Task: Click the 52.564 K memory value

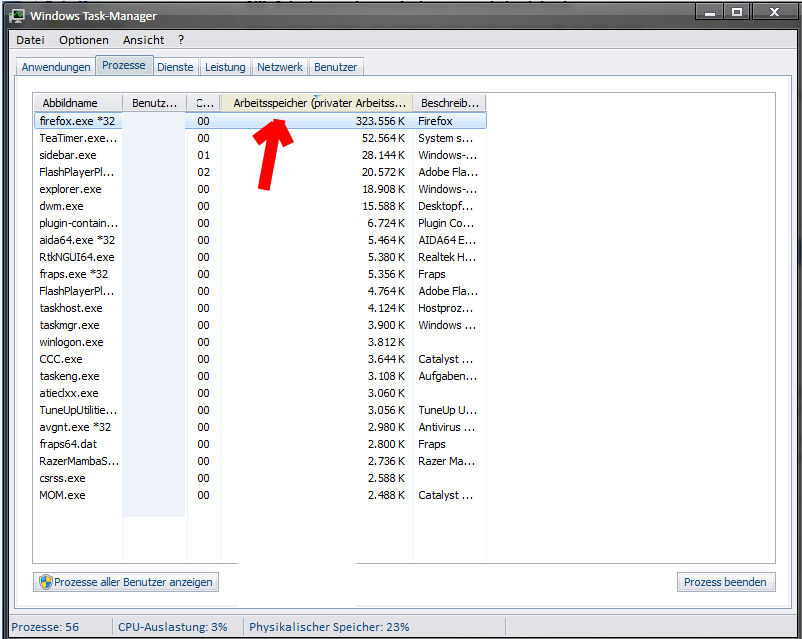Action: (x=383, y=138)
